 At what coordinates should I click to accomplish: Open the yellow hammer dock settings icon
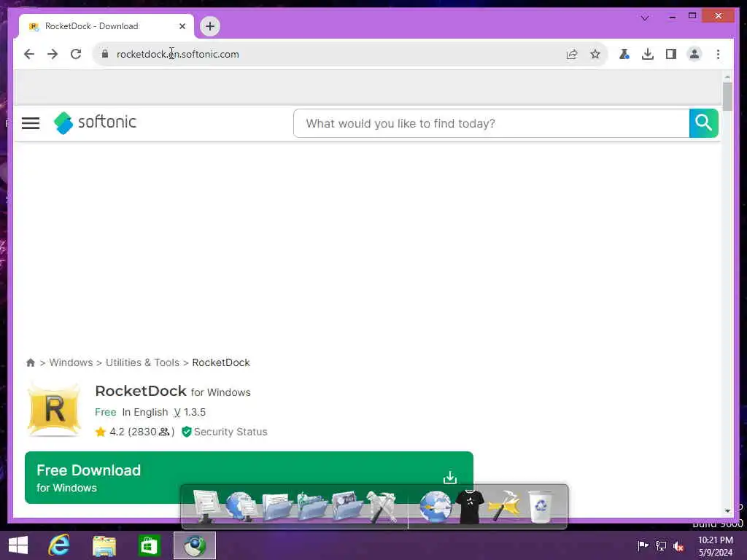tap(505, 507)
